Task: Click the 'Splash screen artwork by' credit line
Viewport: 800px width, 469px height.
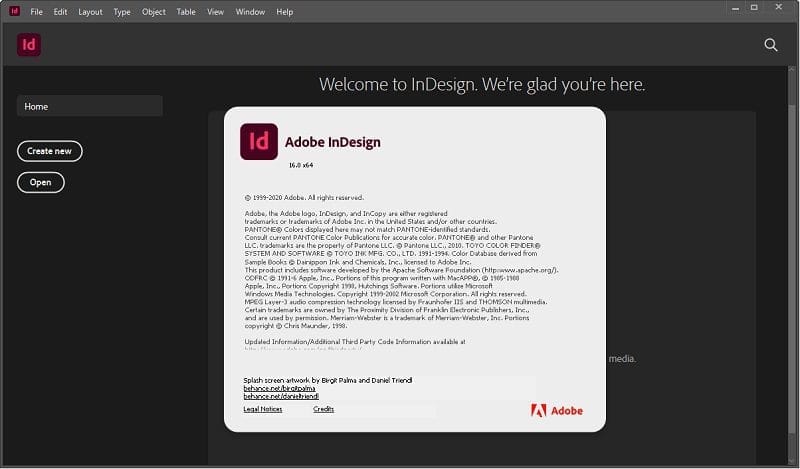Action: 328,380
